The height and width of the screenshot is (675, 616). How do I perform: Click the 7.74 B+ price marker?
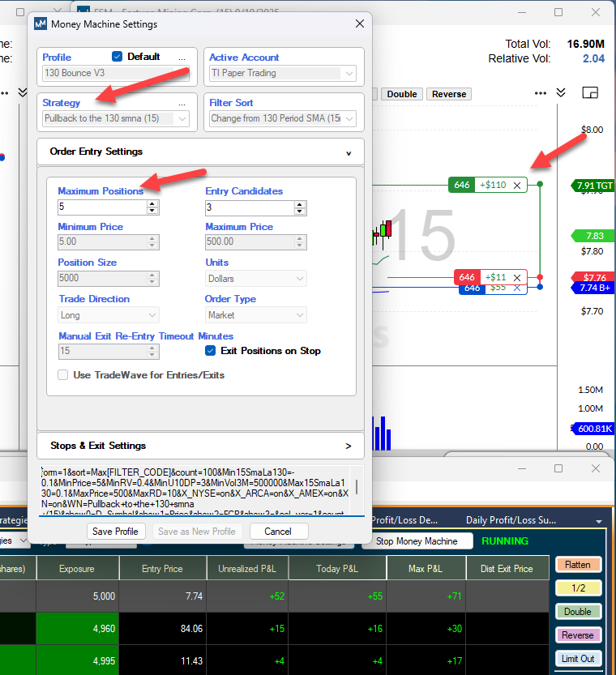[x=593, y=288]
